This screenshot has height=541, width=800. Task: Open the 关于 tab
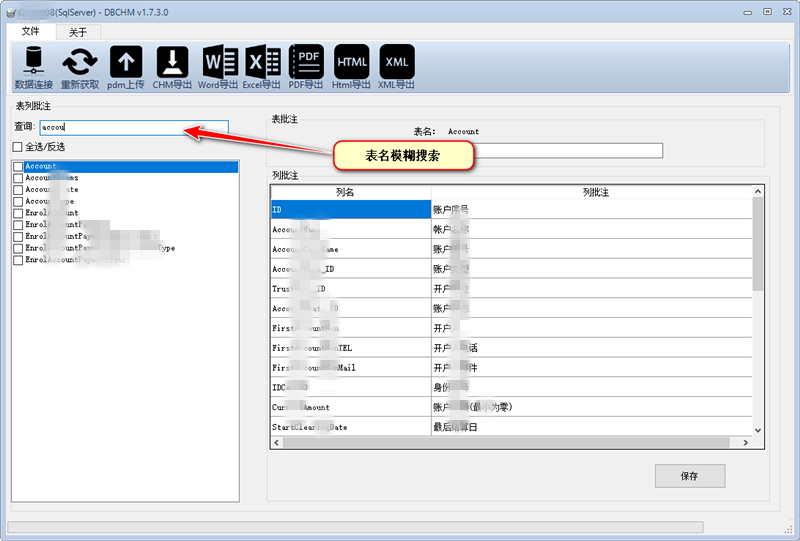click(x=78, y=32)
